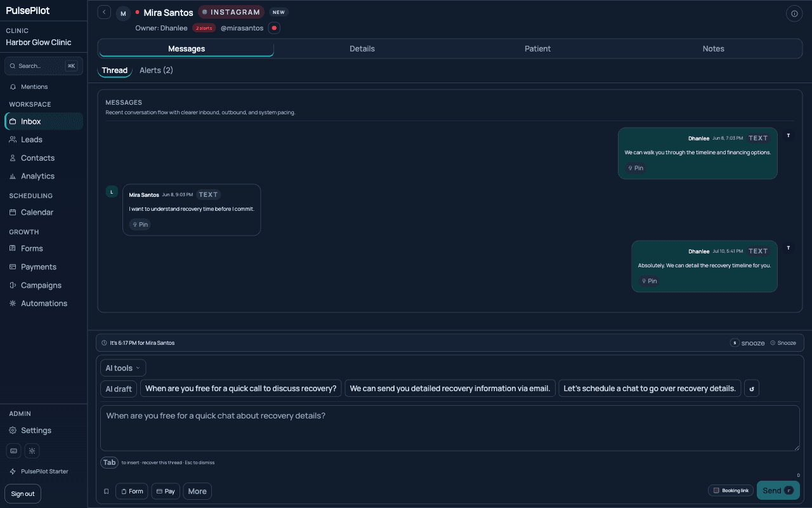Insert a form with the Form button

pyautogui.click(x=132, y=491)
